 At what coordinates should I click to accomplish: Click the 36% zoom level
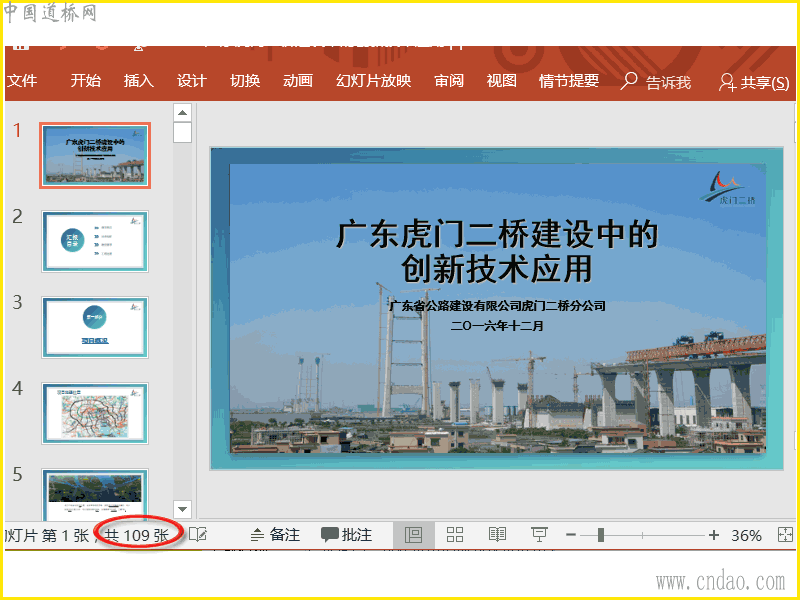[x=746, y=535]
